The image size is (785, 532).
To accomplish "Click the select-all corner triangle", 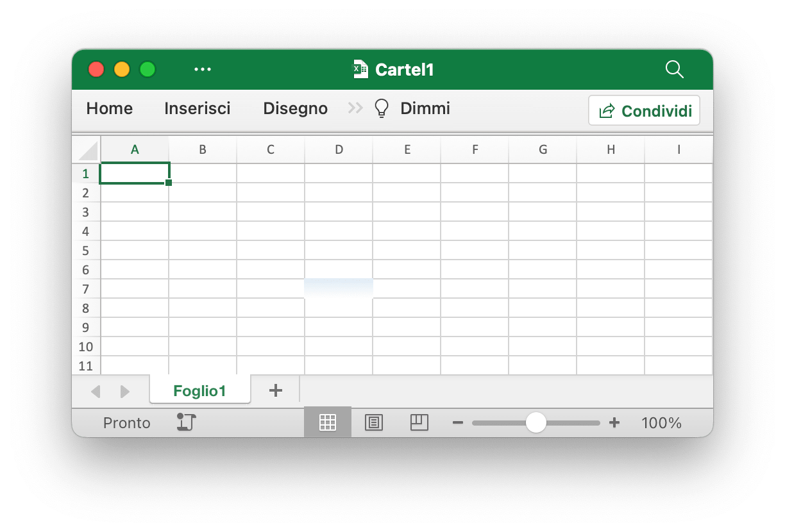I will coord(87,151).
